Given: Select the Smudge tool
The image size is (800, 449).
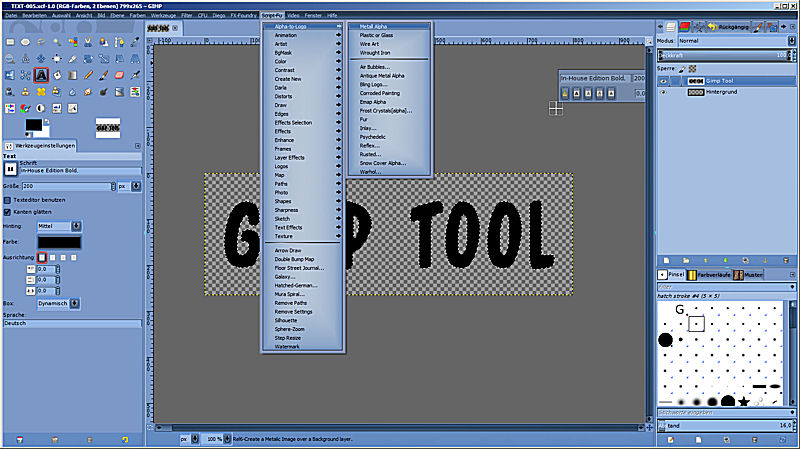Looking at the screenshot, I should [88, 92].
